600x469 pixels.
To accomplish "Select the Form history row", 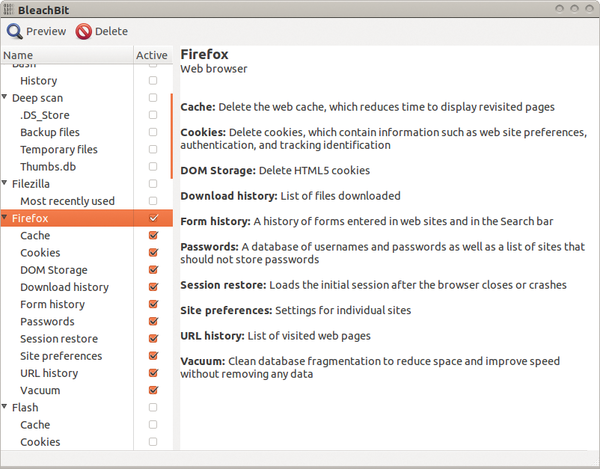I will [86, 304].
